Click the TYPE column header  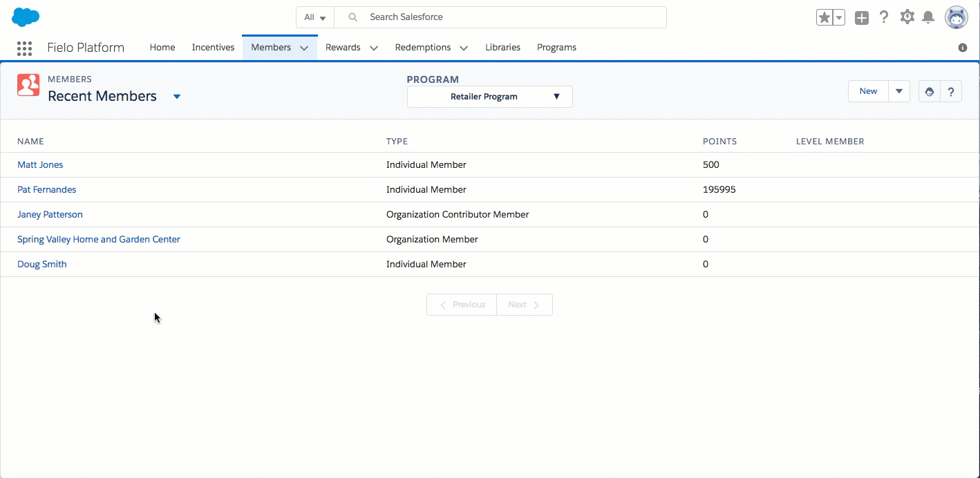point(397,142)
